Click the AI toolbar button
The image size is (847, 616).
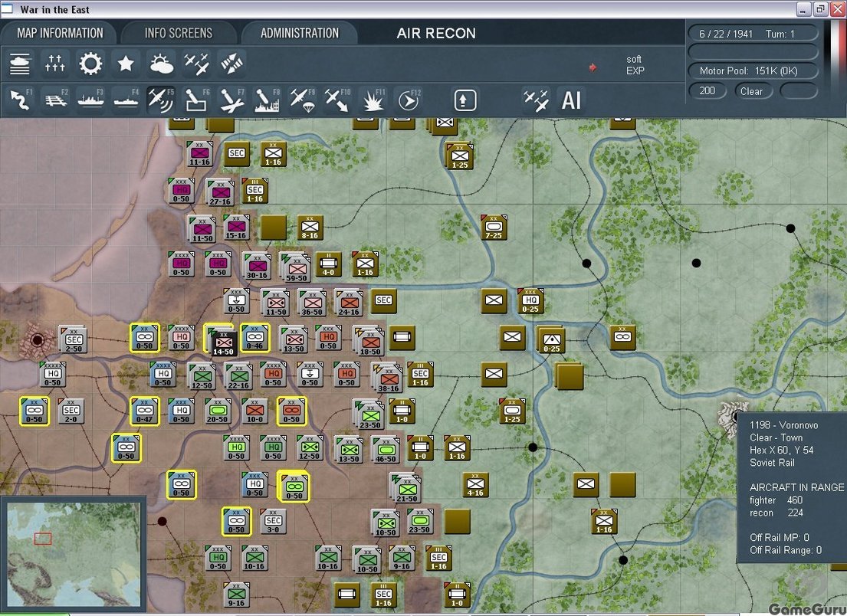(571, 100)
